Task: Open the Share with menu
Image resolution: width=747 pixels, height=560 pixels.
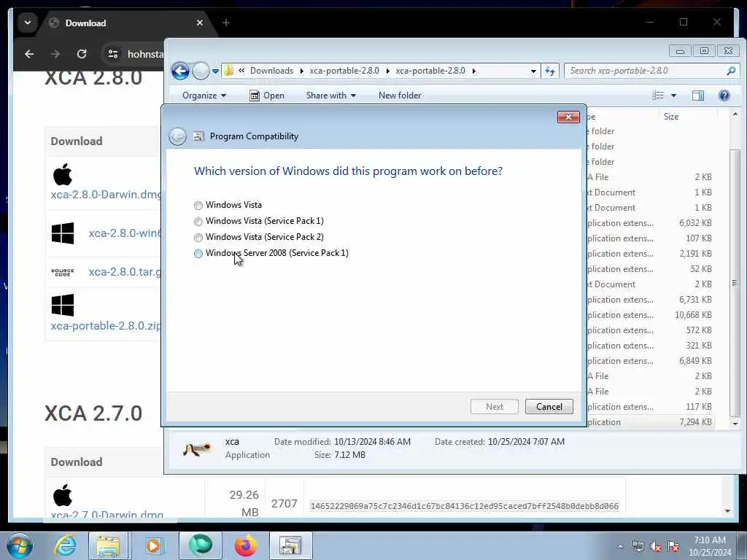Action: [330, 96]
